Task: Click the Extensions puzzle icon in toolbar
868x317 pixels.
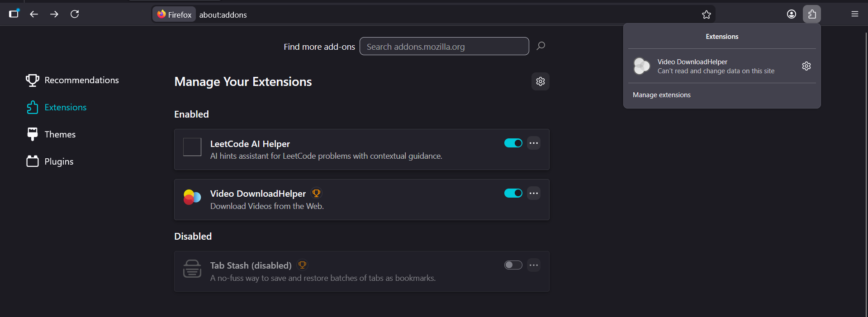Action: (x=812, y=14)
